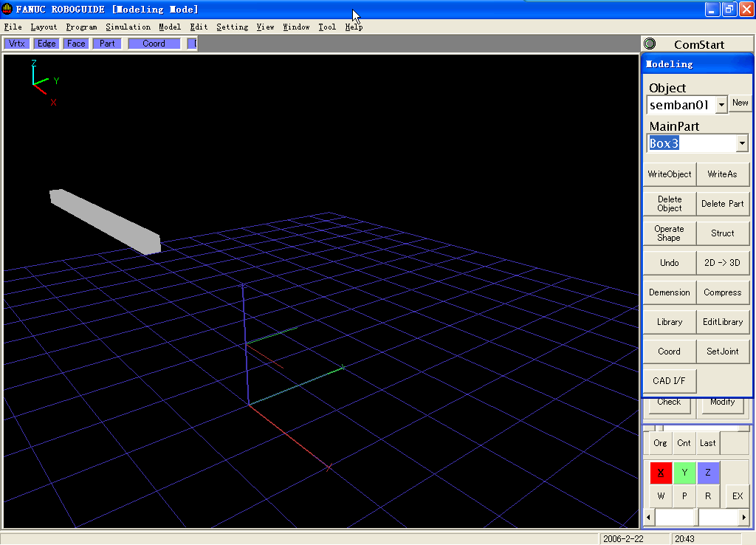
Task: Click the Last button
Action: (707, 443)
